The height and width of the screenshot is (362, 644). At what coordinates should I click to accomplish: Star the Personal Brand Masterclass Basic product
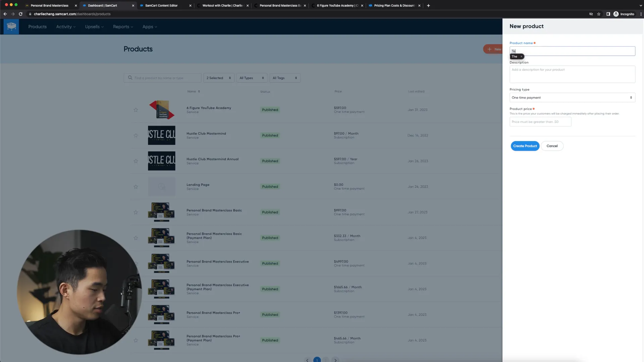(136, 212)
